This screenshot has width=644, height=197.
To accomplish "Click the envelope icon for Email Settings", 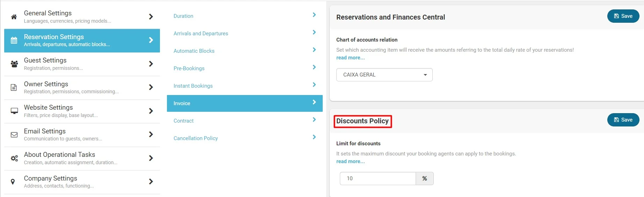I will [14, 134].
